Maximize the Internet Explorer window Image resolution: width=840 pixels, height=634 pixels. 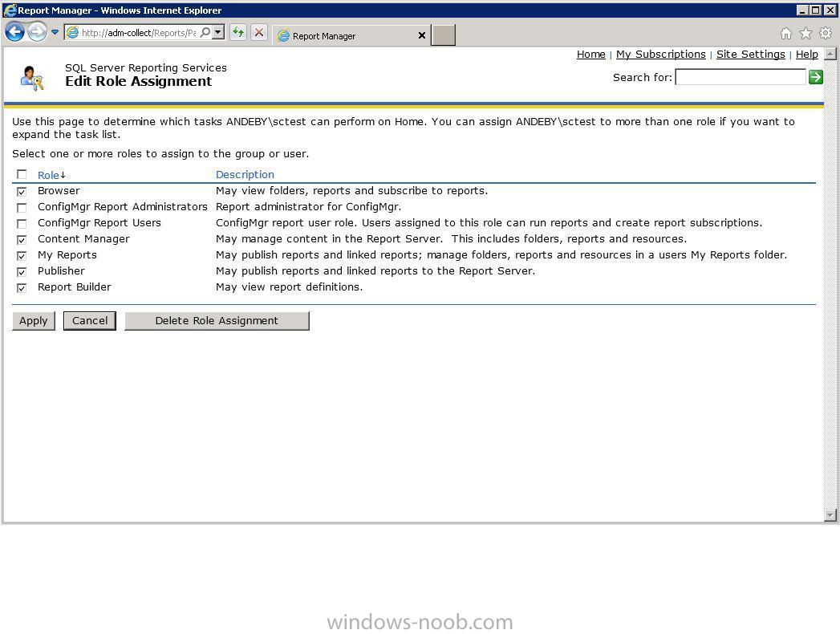point(815,10)
